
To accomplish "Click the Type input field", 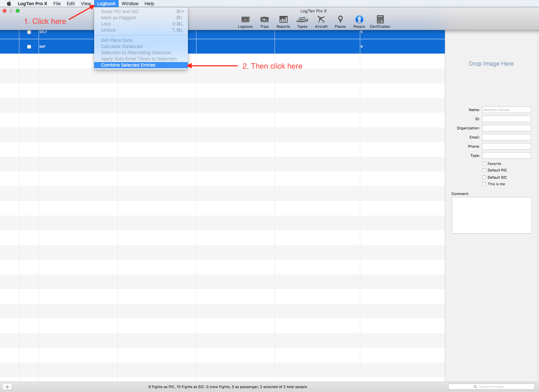I will (x=506, y=155).
